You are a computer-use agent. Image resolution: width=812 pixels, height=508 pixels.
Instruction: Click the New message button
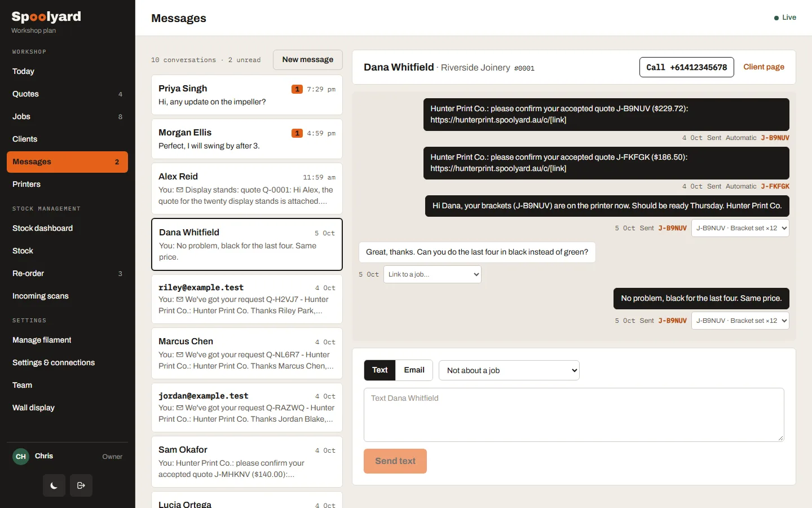point(308,60)
